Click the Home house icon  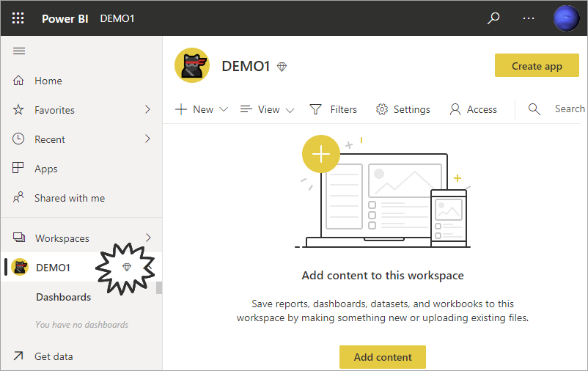pos(18,80)
